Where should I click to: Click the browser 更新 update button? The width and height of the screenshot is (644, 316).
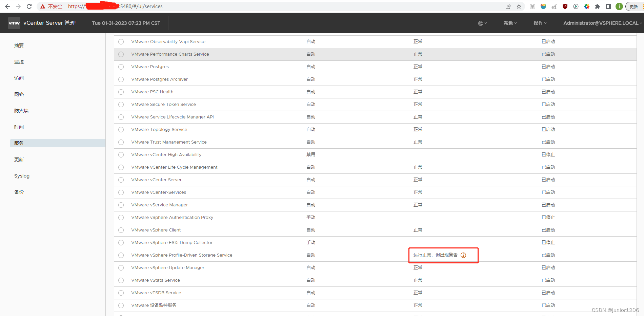point(635,6)
